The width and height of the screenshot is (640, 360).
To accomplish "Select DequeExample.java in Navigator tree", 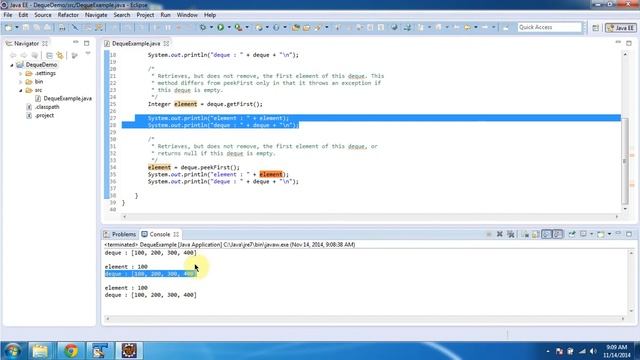I will [x=67, y=98].
